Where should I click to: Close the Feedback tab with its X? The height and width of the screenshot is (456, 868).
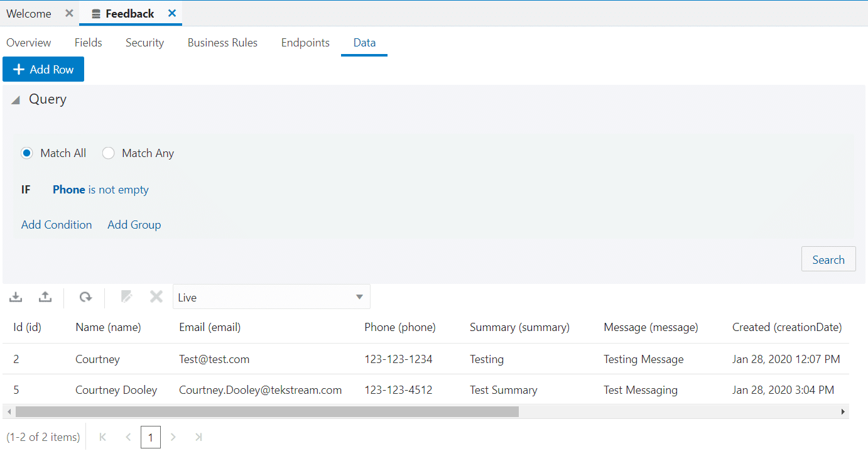tap(172, 13)
